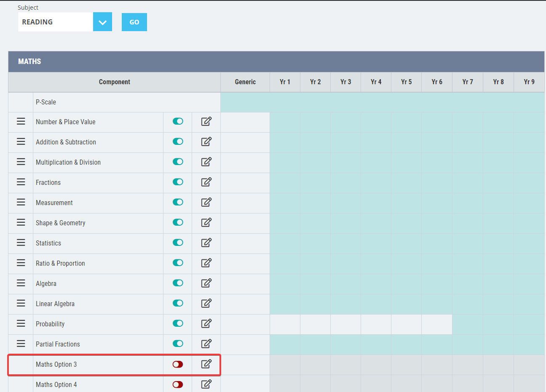This screenshot has height=392, width=546.
Task: Click the reorder handle for Fractions
Action: coord(21,182)
